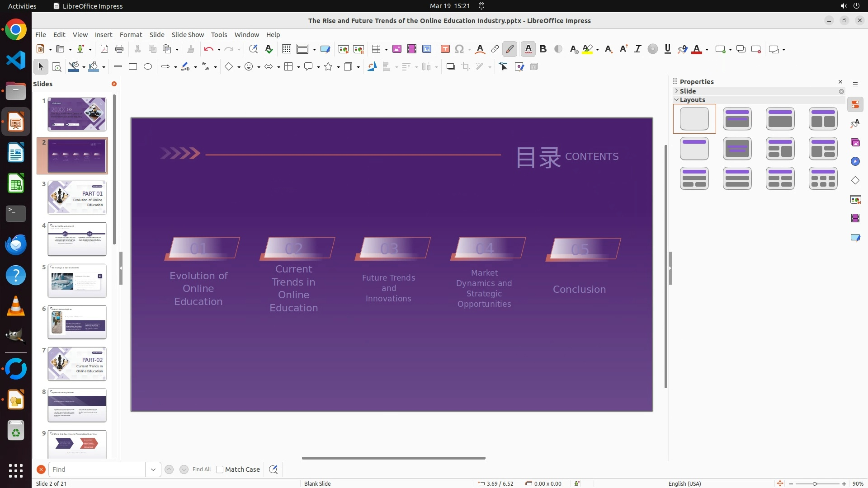The width and height of the screenshot is (868, 488).
Task: Open the Slide Show menu
Action: click(x=188, y=35)
